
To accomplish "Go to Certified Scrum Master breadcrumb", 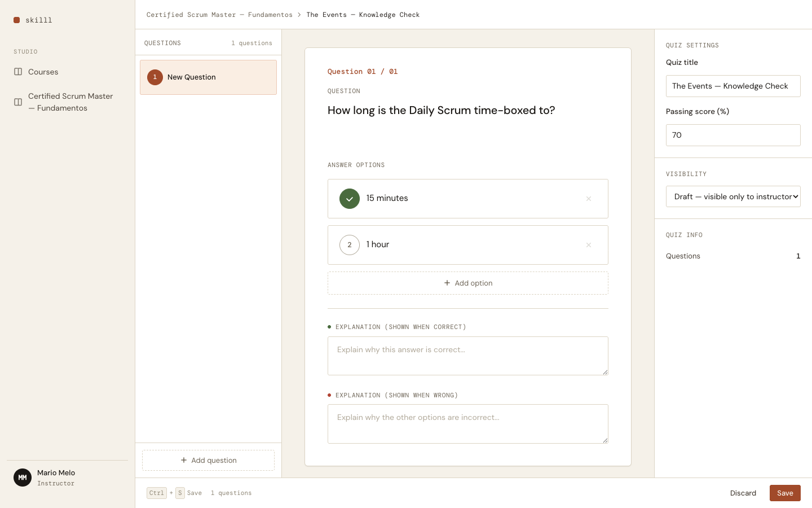I will [x=219, y=15].
